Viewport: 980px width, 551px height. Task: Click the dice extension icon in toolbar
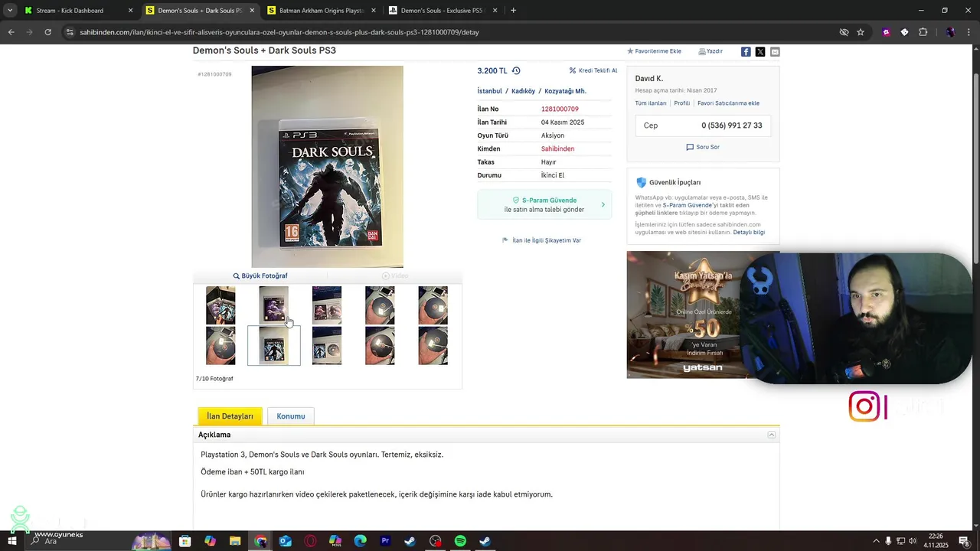click(904, 32)
